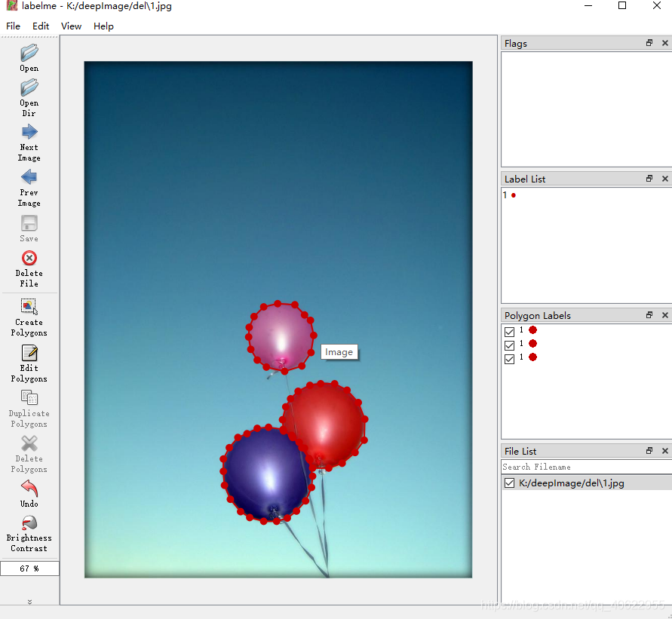Open the View menu

pos(71,26)
